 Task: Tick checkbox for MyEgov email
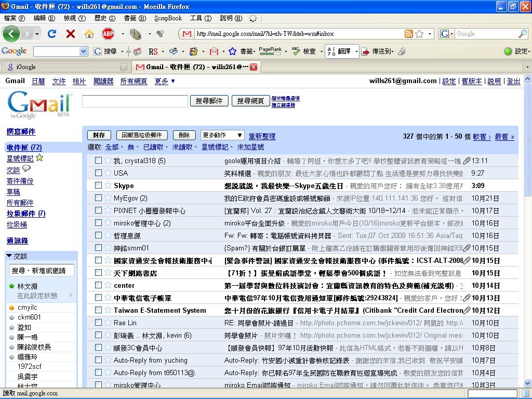click(98, 197)
